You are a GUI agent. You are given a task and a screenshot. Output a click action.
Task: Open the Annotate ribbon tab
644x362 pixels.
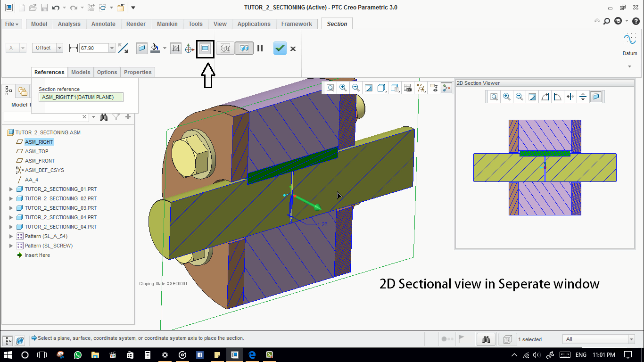103,24
